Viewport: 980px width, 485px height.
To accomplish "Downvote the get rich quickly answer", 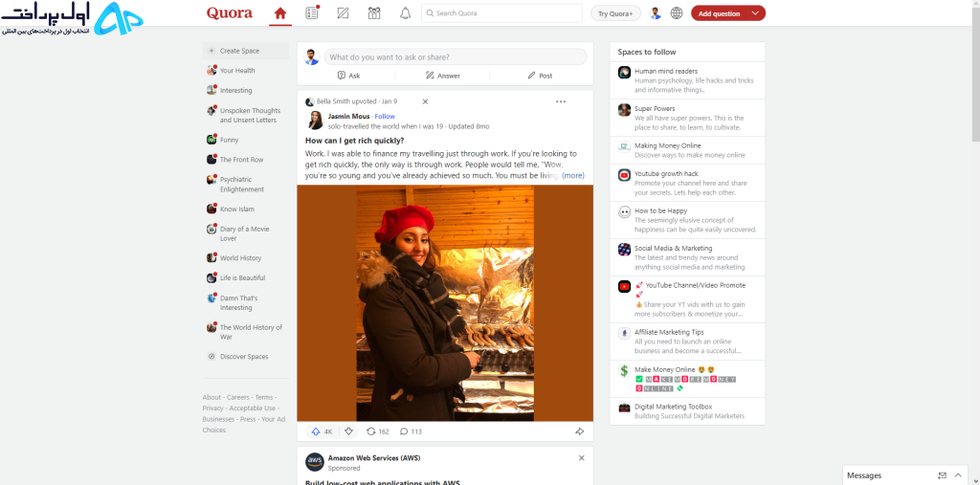I will (348, 431).
